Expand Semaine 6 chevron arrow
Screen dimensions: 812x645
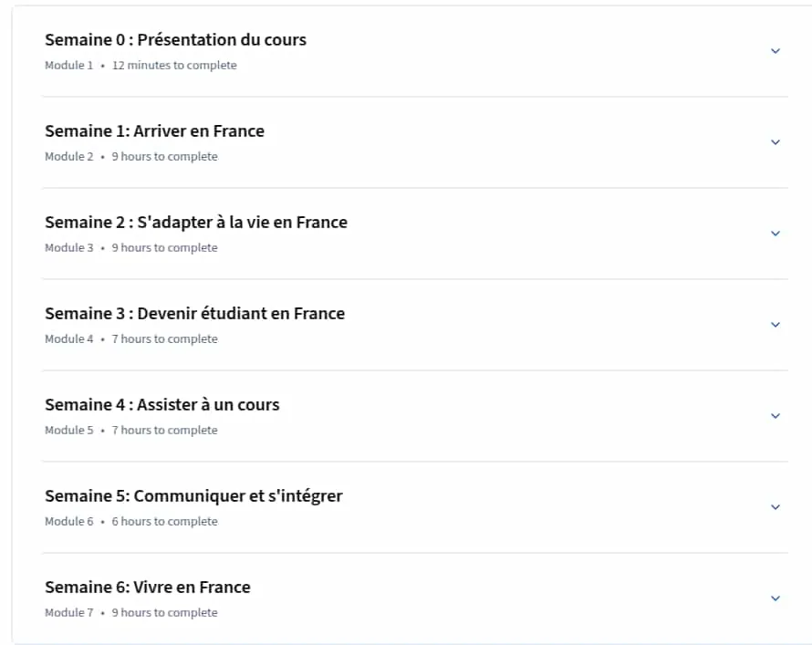(x=776, y=598)
